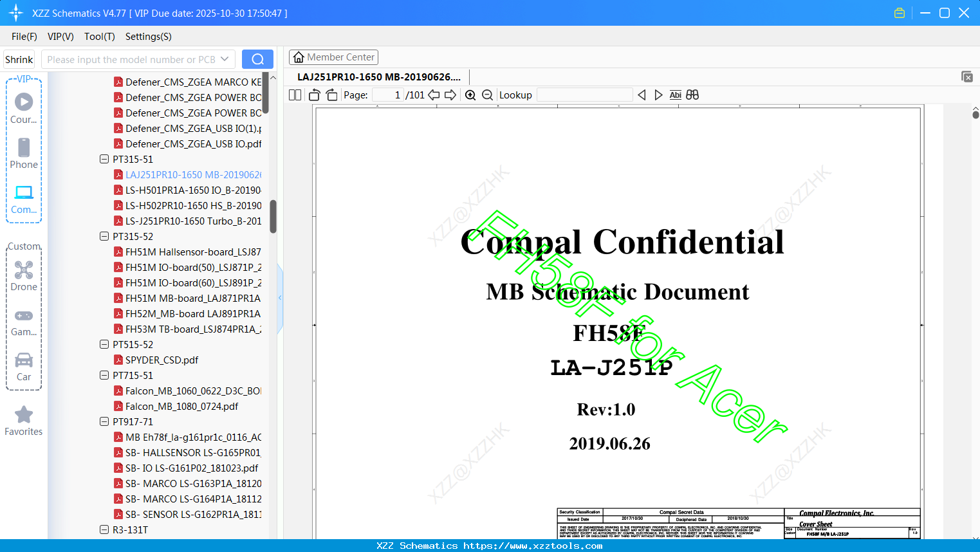980x552 pixels.
Task: Find next lookup result triangle
Action: coord(658,95)
